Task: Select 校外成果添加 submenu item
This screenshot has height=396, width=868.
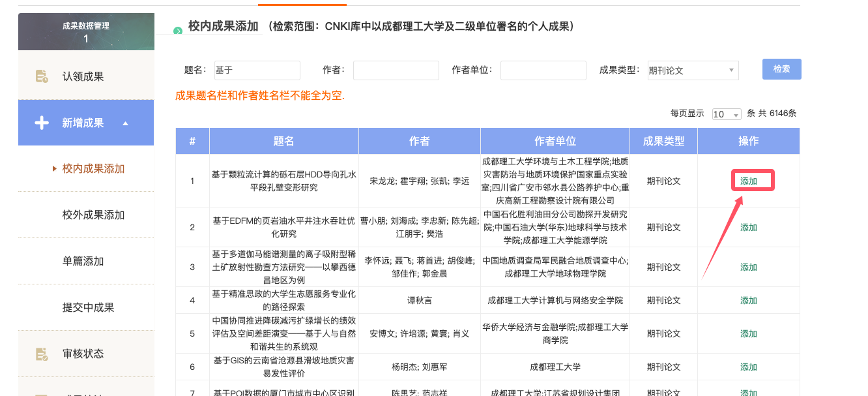Action: 93,215
